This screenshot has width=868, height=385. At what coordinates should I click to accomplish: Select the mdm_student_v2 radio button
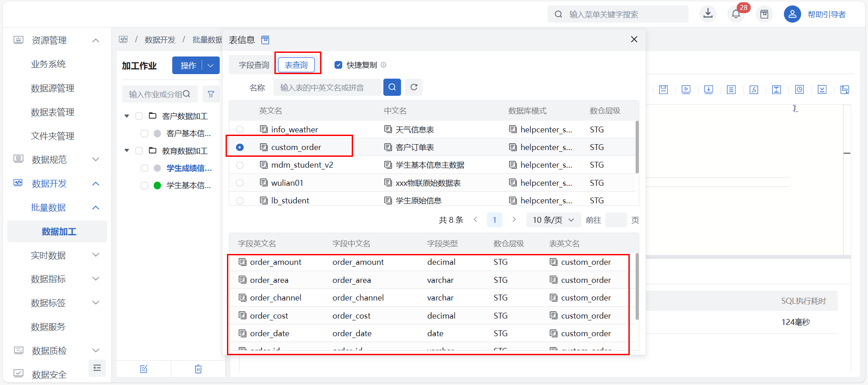[x=240, y=165]
